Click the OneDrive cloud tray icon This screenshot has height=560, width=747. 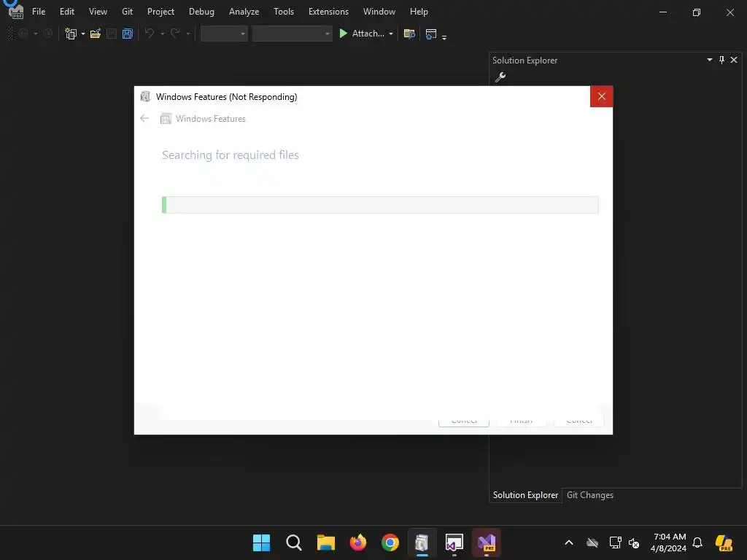tap(592, 542)
